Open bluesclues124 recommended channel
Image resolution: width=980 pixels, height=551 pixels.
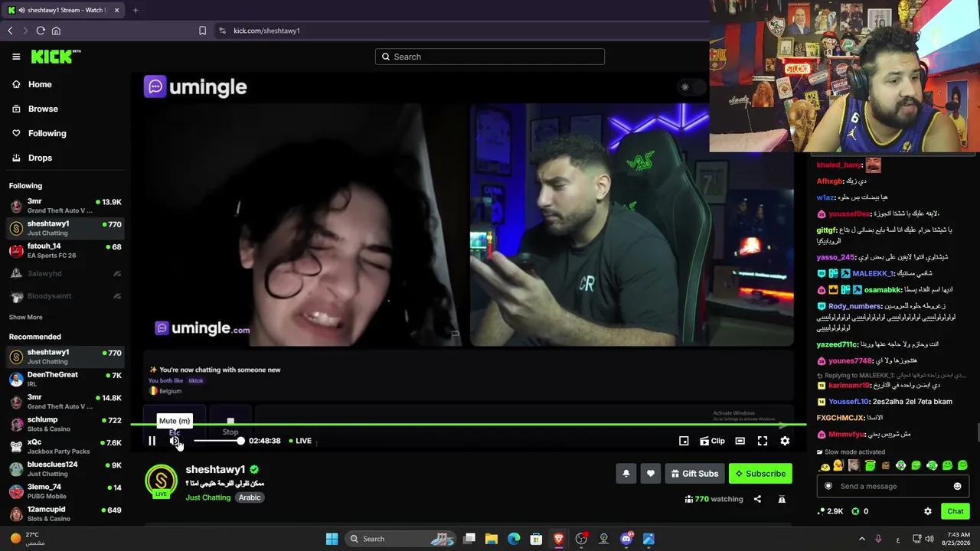tap(65, 468)
